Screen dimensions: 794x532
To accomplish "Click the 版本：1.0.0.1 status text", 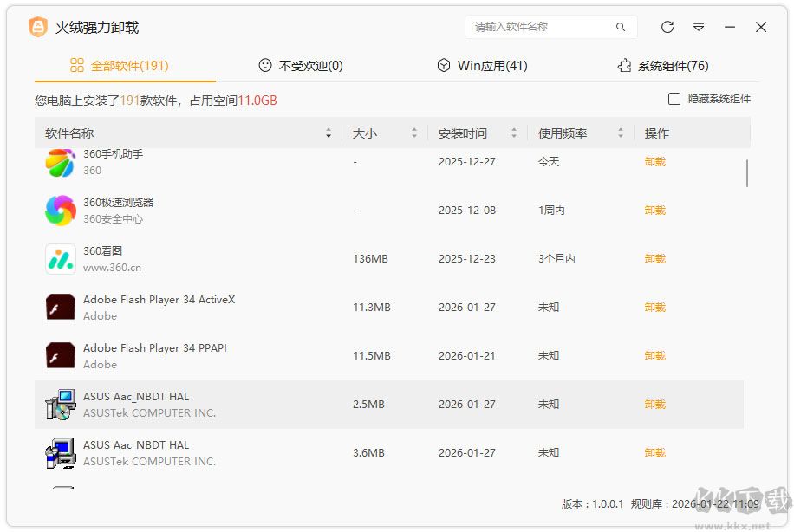I will point(592,503).
